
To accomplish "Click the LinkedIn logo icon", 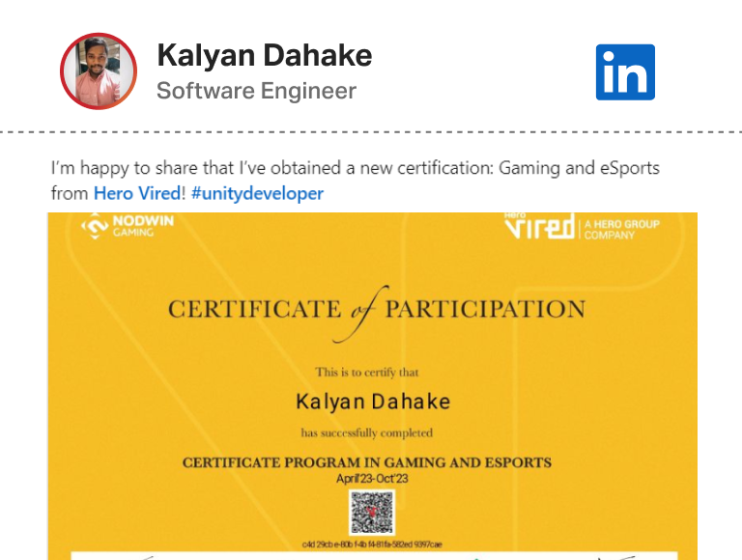I will point(625,71).
